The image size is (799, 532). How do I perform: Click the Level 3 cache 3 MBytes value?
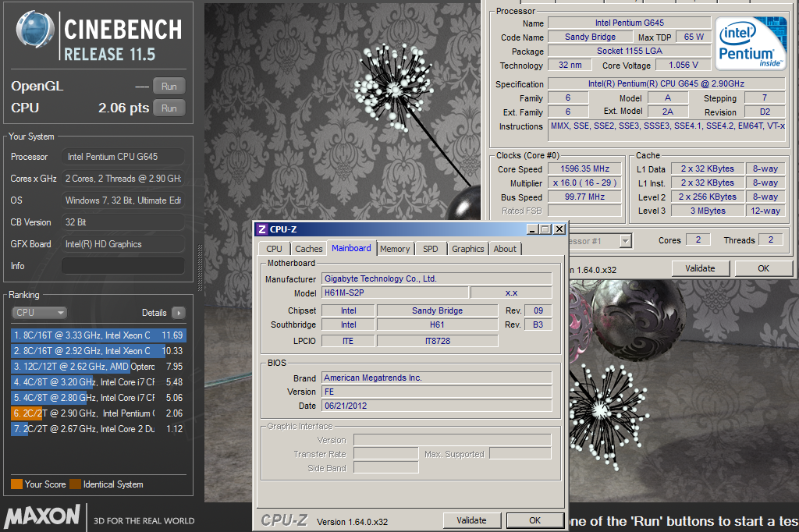click(x=707, y=211)
